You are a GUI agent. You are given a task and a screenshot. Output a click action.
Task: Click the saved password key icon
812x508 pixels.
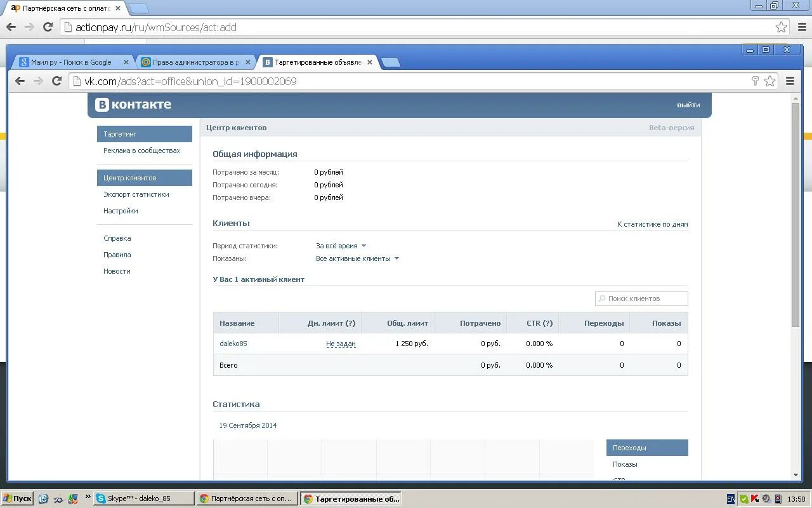tap(755, 81)
